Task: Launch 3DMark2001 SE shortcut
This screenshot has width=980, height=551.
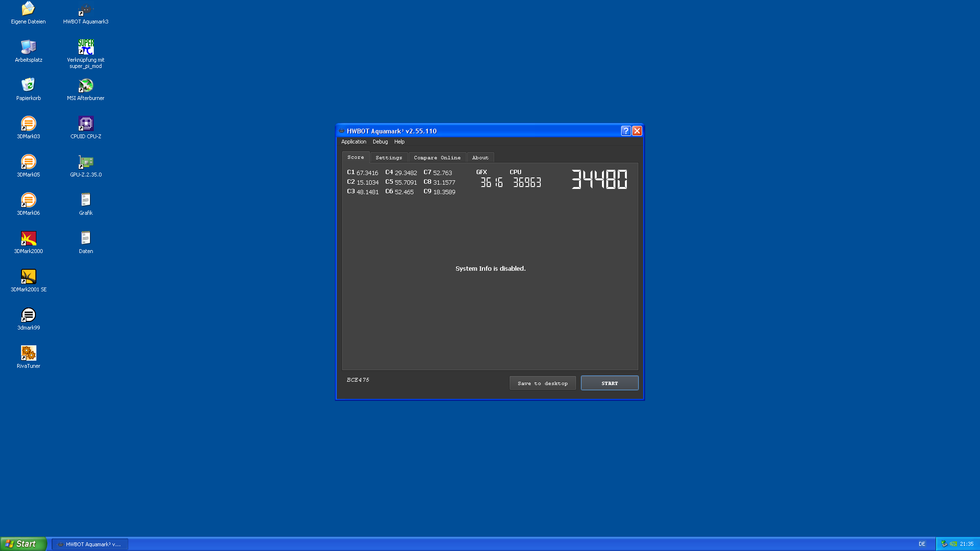Action: (28, 281)
